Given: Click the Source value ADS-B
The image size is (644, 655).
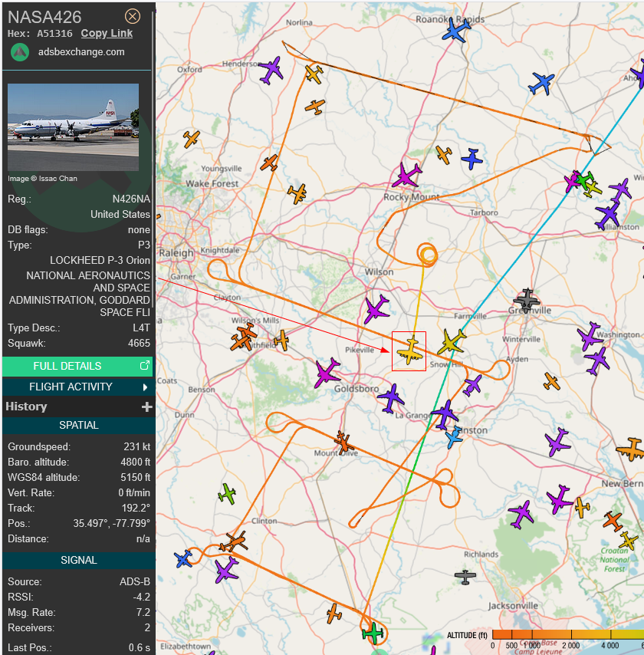Looking at the screenshot, I should click(135, 581).
